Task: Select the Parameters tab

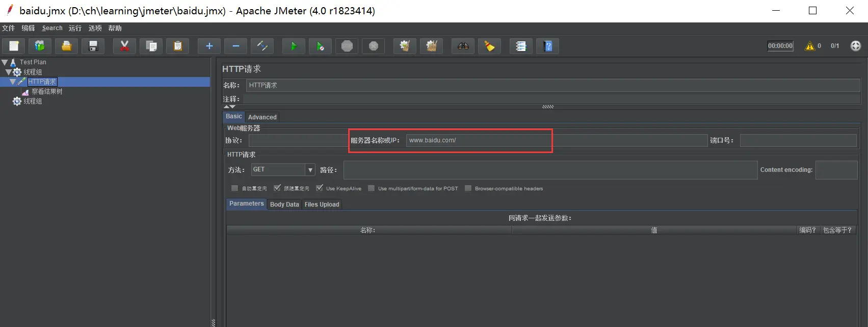Action: point(247,204)
